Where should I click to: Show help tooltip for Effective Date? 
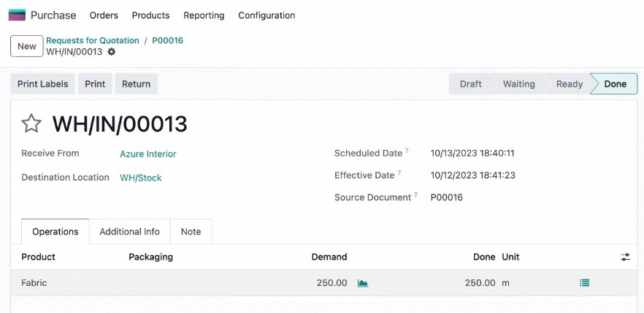tap(399, 173)
